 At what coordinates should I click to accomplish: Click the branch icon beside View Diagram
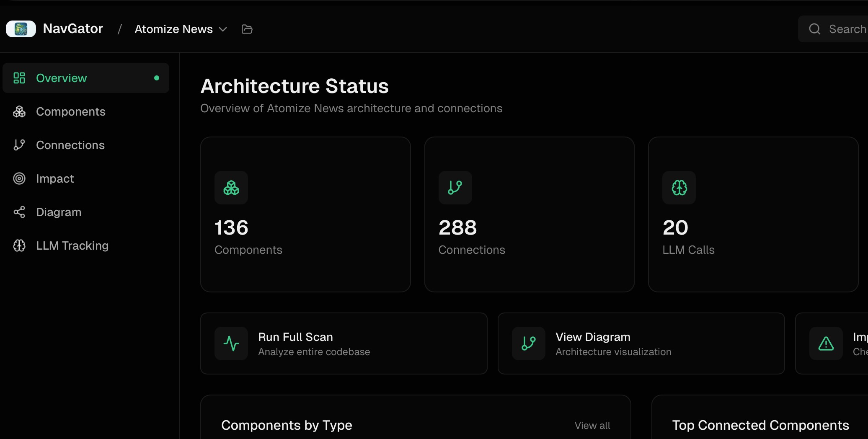529,343
